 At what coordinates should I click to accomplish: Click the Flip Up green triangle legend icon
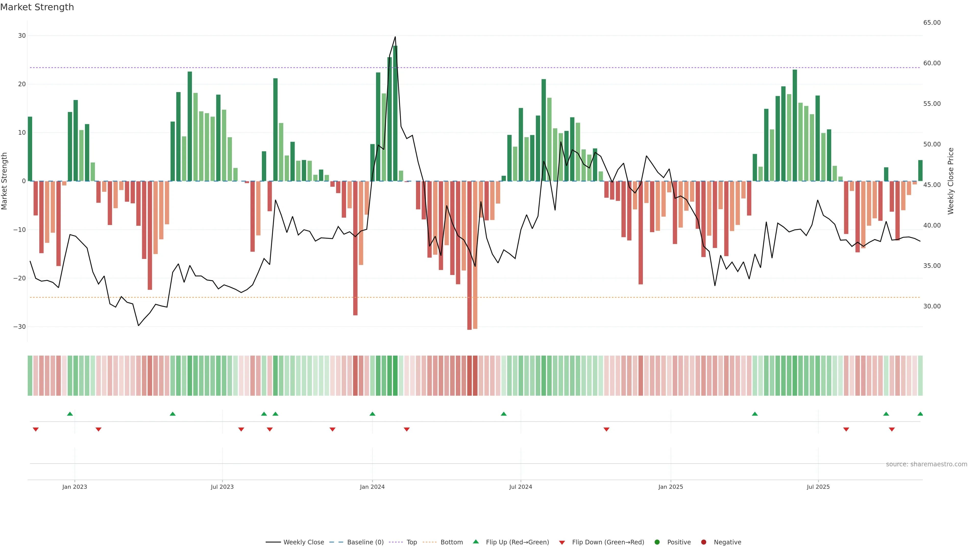(475, 542)
